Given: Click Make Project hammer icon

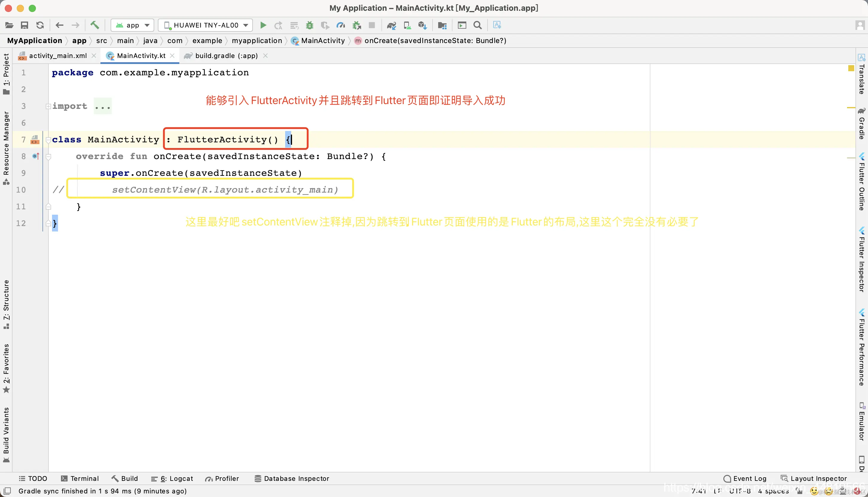Looking at the screenshot, I should pyautogui.click(x=94, y=25).
